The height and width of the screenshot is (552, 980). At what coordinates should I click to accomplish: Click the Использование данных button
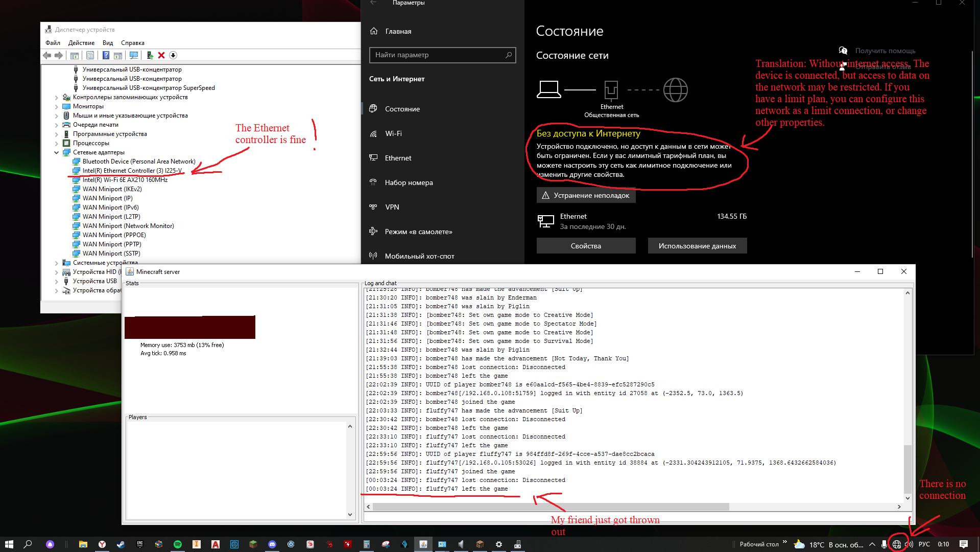697,246
